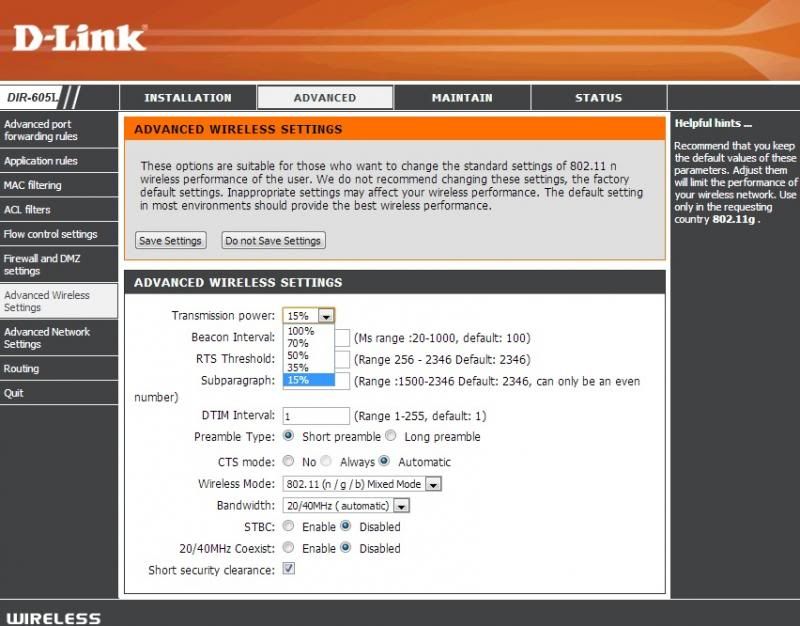Click the DTIM Interval input field

pyautogui.click(x=316, y=416)
